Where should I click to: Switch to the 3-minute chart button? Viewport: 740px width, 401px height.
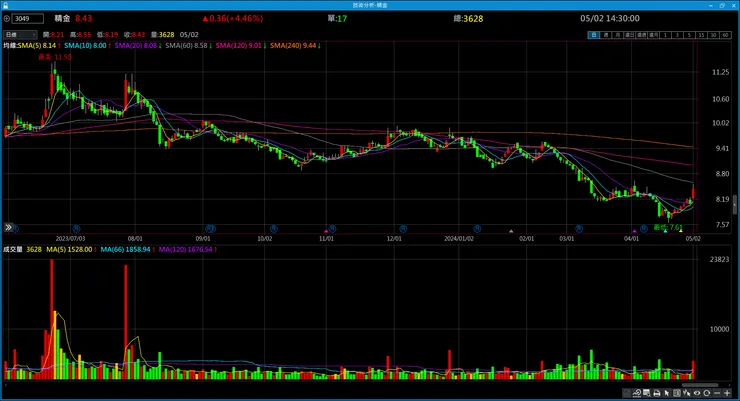677,35
